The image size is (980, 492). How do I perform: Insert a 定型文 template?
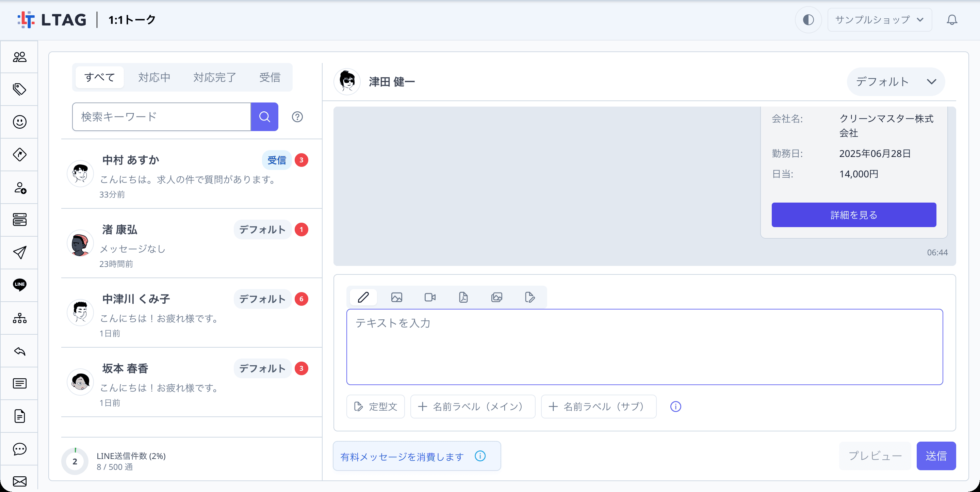pyautogui.click(x=375, y=407)
